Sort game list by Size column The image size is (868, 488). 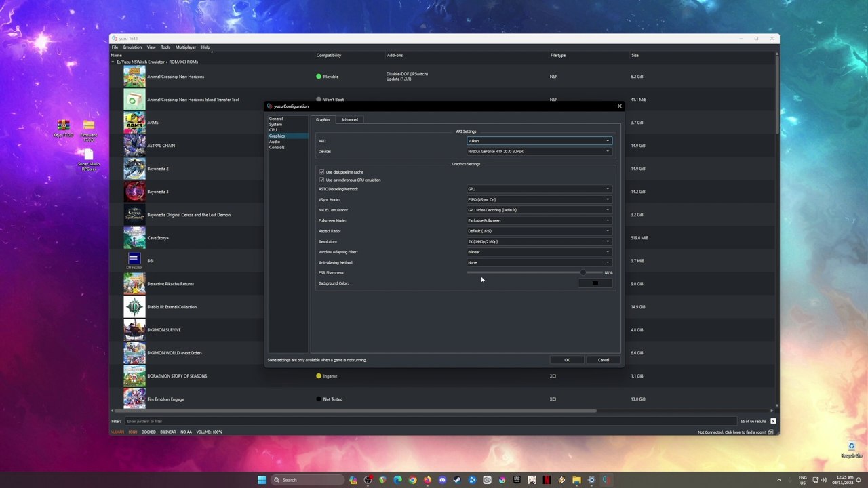tap(635, 56)
